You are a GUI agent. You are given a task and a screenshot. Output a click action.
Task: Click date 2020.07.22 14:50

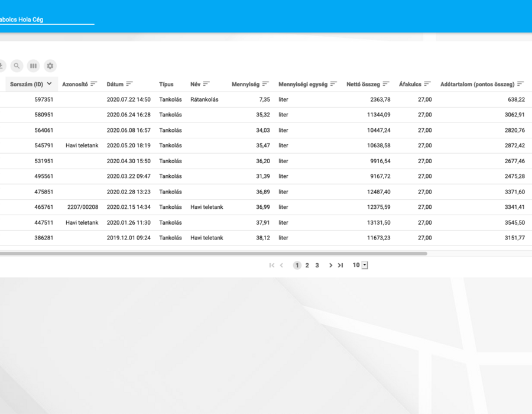pos(129,99)
